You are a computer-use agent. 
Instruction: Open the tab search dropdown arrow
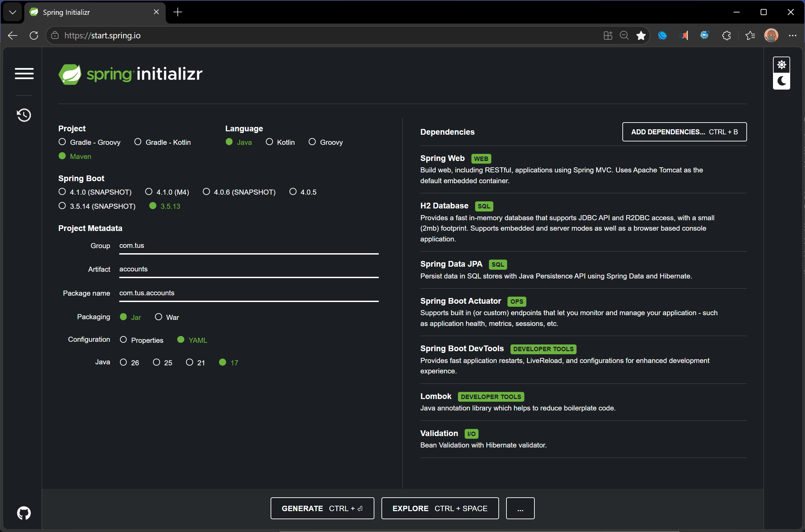coord(12,12)
